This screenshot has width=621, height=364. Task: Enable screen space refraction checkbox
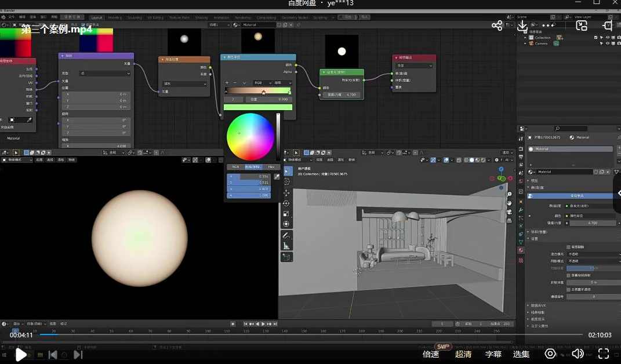click(568, 275)
